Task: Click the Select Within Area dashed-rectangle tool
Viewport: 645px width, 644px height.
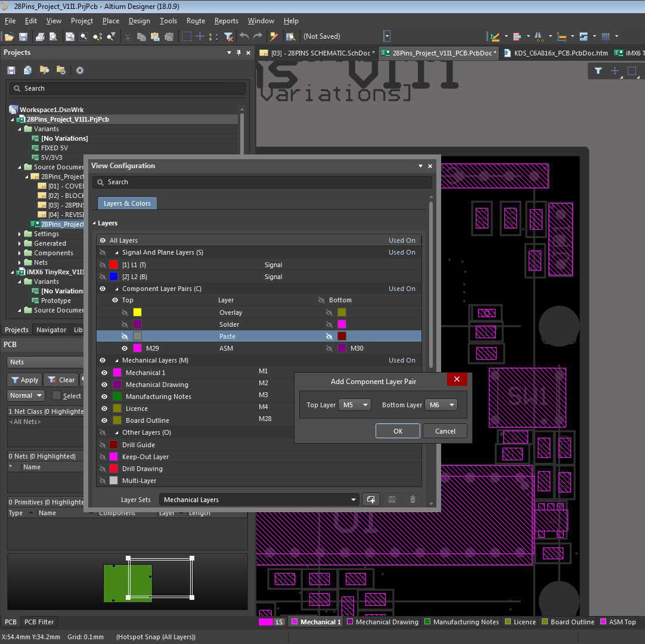Action: coord(187,36)
